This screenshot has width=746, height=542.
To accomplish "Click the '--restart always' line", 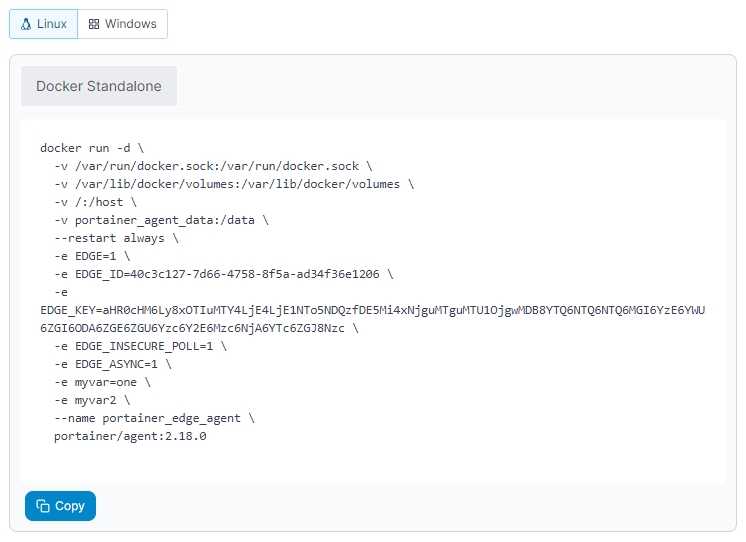I will pyautogui.click(x=116, y=238).
